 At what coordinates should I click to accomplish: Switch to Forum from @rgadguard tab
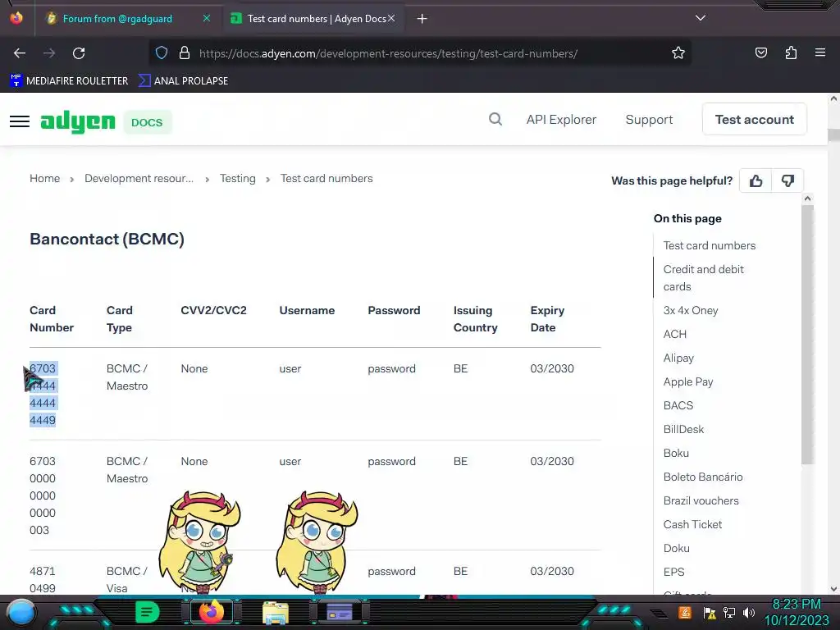(117, 19)
